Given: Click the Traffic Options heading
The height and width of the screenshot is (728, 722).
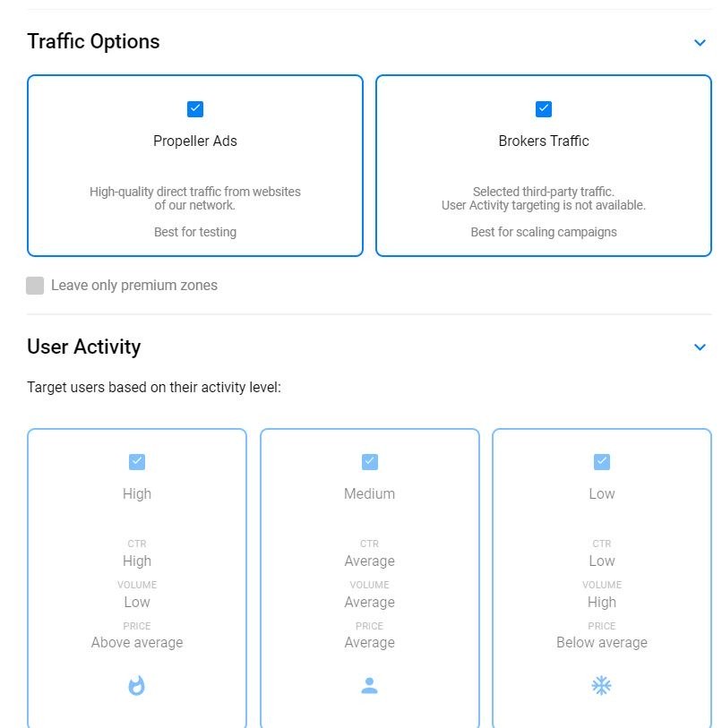Looking at the screenshot, I should (x=93, y=42).
